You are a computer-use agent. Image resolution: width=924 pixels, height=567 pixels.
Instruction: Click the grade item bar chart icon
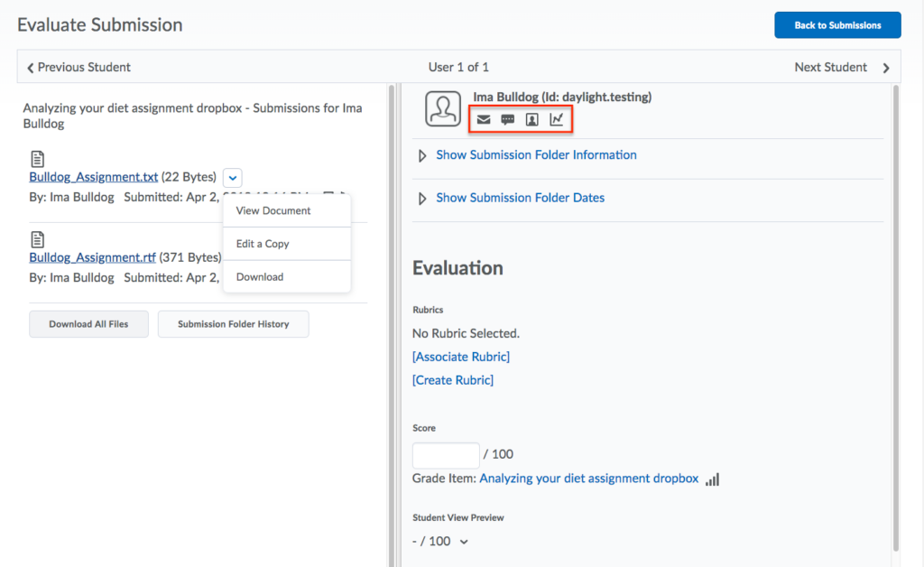(x=713, y=479)
